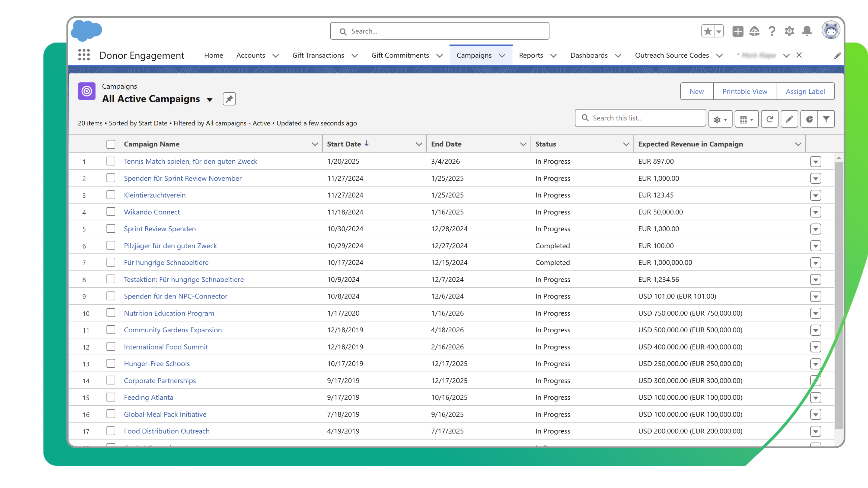
Task: Open the Salesforce App Launcher grid
Action: (x=84, y=55)
